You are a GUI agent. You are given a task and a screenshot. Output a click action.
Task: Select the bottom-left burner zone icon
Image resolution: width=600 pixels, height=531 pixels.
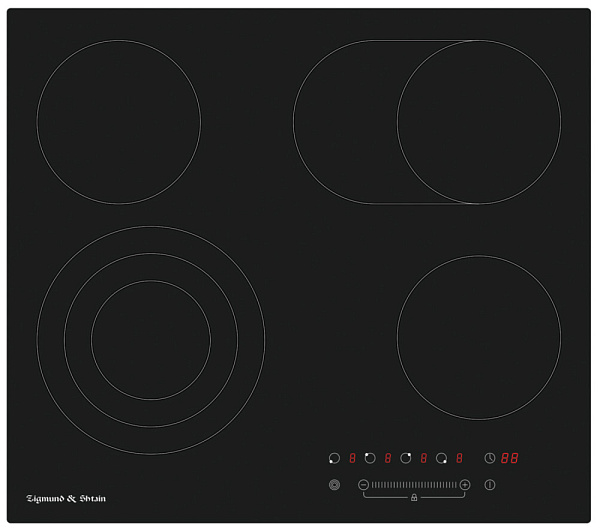[334, 458]
